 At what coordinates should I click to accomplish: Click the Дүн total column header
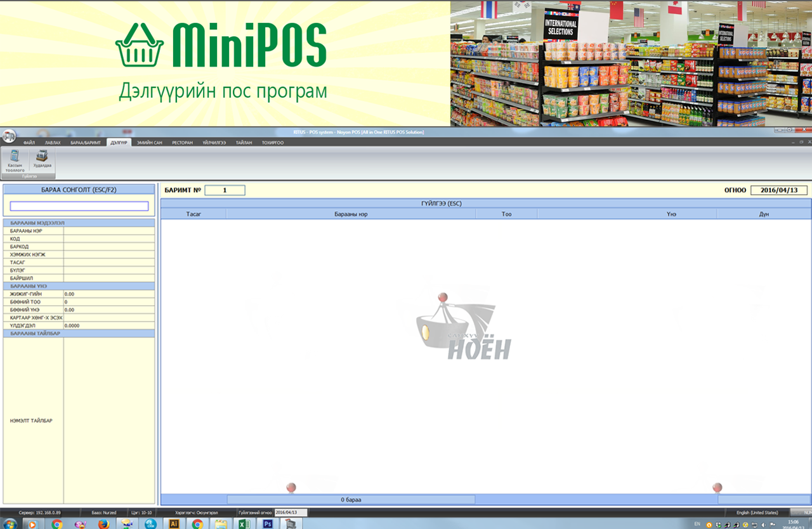(x=764, y=214)
